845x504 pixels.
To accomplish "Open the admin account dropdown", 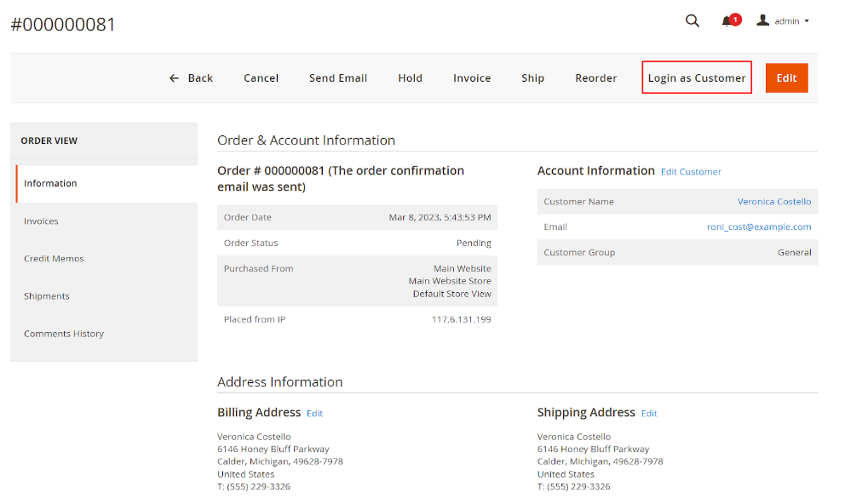I will (783, 21).
